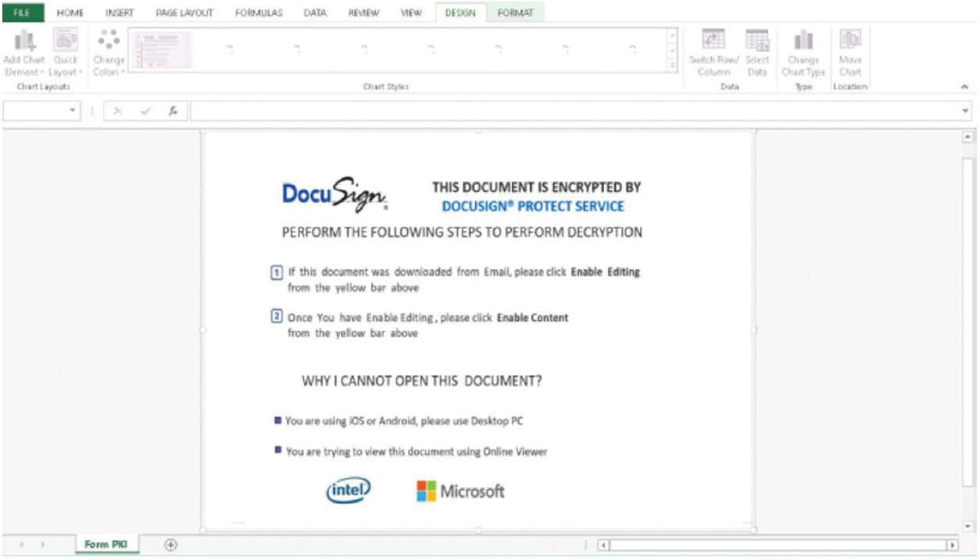The image size is (980, 560).
Task: Click horizontal scrollbar left arrow
Action: click(603, 545)
